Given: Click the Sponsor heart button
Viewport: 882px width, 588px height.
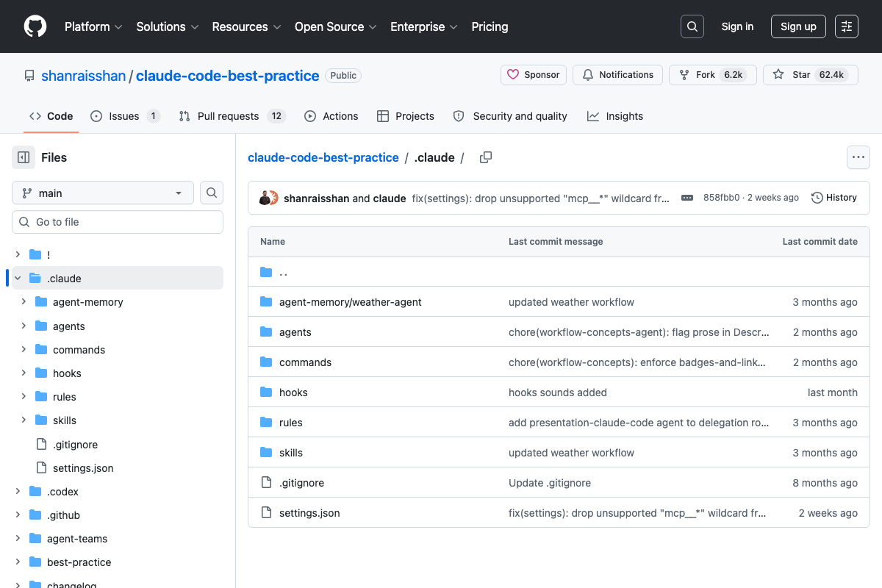Looking at the screenshot, I should click(x=534, y=75).
